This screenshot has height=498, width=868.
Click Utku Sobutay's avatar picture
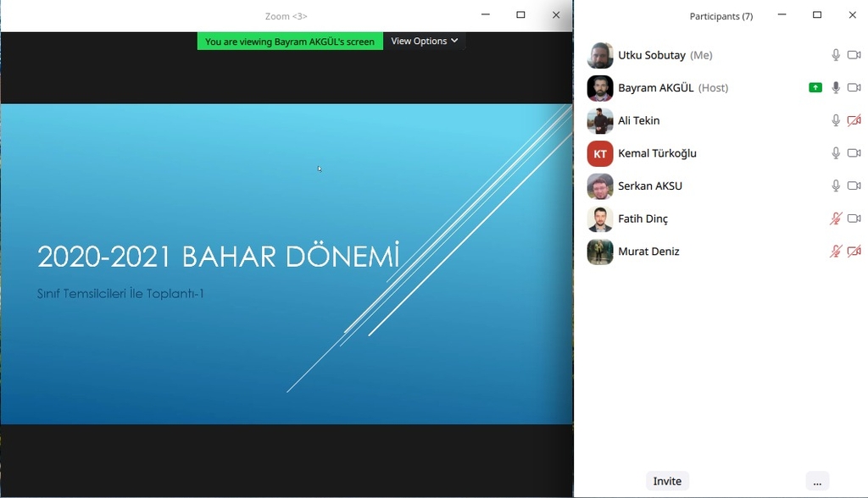click(600, 55)
